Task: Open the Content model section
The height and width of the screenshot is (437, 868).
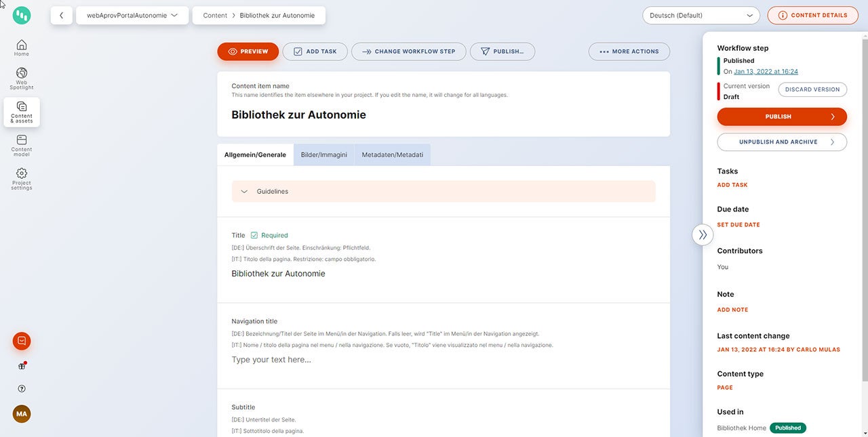Action: click(x=22, y=145)
